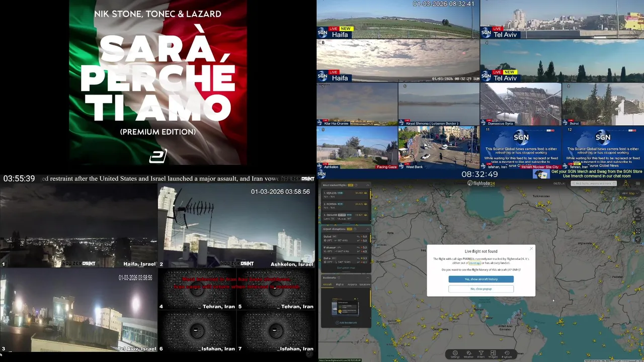Click Add bookmark in Bookmarks panel
The height and width of the screenshot is (362, 644).
(346, 323)
